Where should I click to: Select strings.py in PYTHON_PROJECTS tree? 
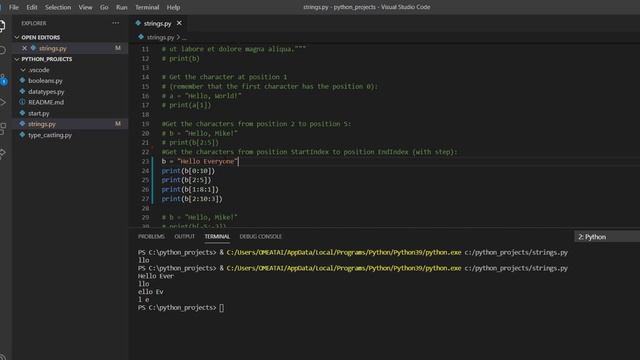pos(42,124)
